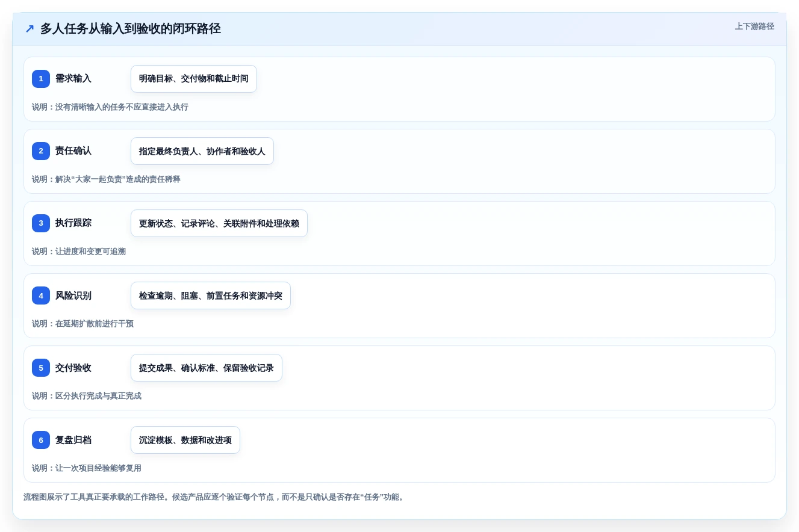Image resolution: width=799 pixels, height=532 pixels.
Task: Click the footer caption starting with 流程图展示了
Action: click(x=215, y=497)
